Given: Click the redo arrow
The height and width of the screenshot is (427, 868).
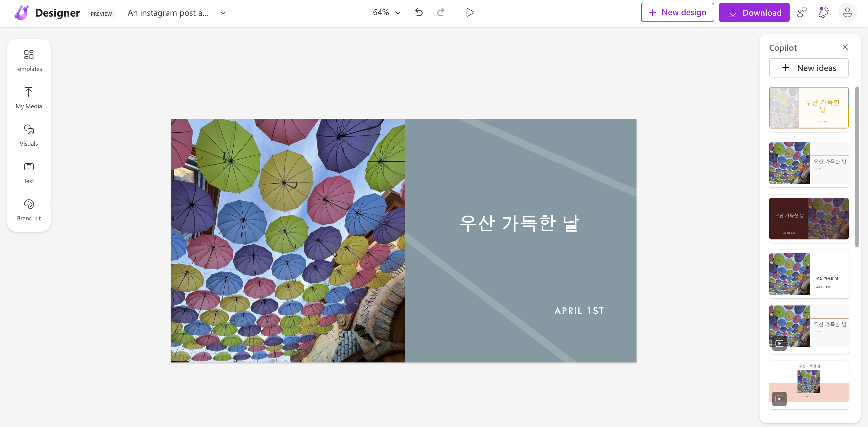Looking at the screenshot, I should tap(440, 12).
